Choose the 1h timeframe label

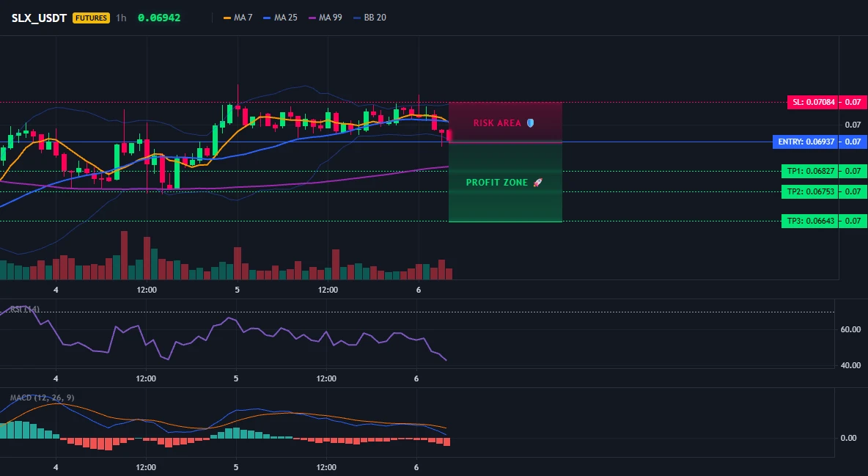121,18
